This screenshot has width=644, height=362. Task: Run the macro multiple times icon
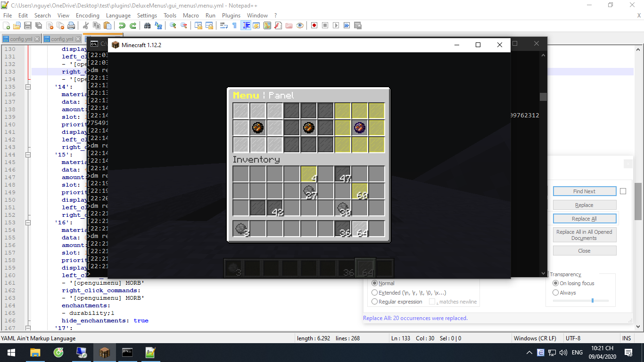point(347,25)
